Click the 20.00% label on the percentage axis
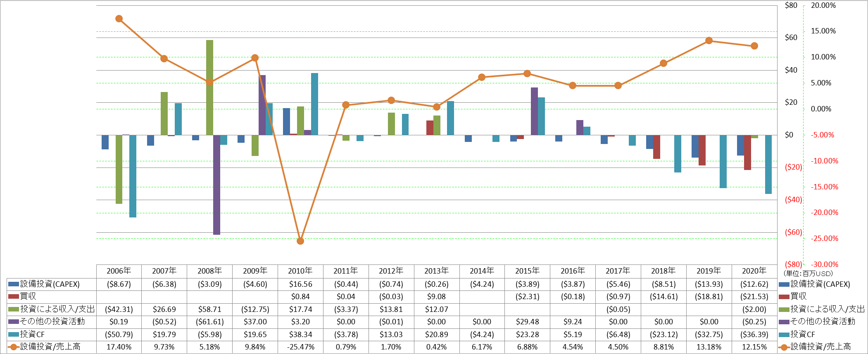868x354 pixels. pyautogui.click(x=823, y=5)
